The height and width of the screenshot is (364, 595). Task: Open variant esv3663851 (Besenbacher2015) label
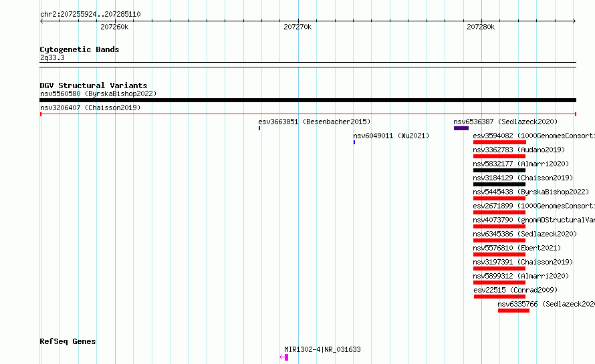coord(314,122)
